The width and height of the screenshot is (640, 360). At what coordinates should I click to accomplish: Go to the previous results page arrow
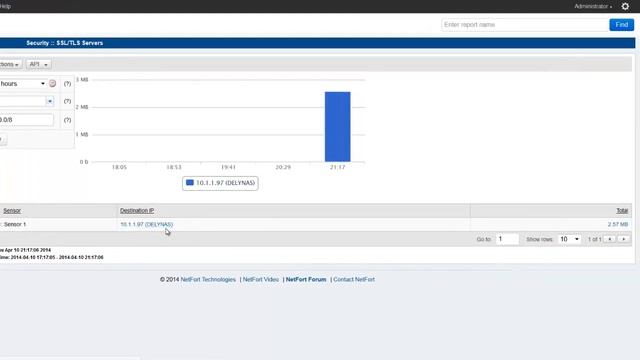click(610, 239)
